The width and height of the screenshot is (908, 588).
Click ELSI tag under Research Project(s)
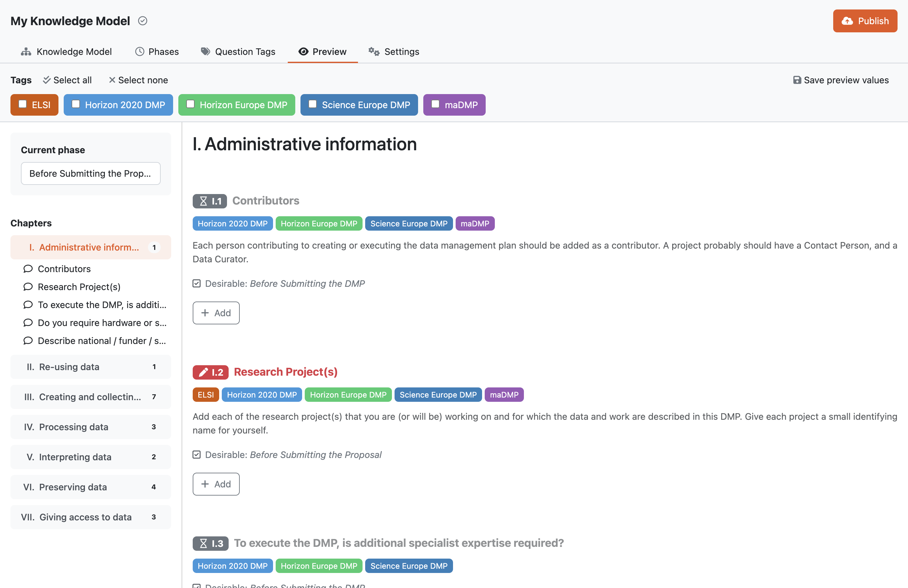click(206, 395)
